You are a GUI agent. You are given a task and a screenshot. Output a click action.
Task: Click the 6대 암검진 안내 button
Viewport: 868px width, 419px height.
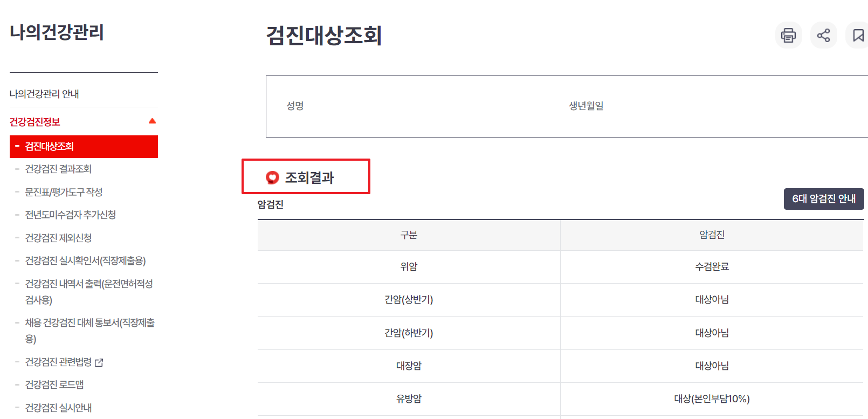pos(823,198)
